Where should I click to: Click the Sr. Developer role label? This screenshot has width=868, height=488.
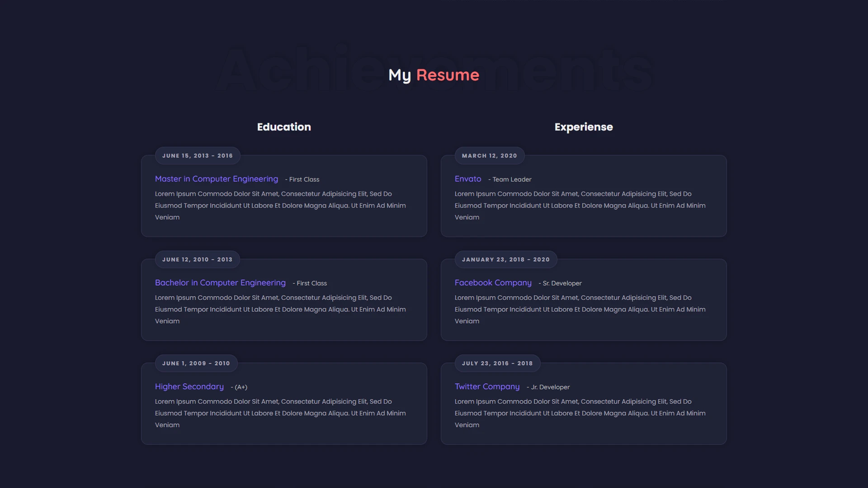point(560,283)
